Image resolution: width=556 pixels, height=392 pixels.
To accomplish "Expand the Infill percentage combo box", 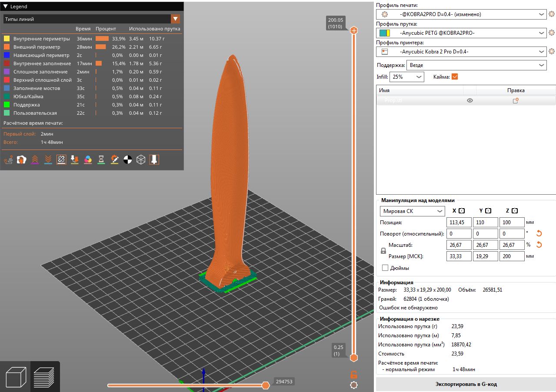I will [407, 77].
